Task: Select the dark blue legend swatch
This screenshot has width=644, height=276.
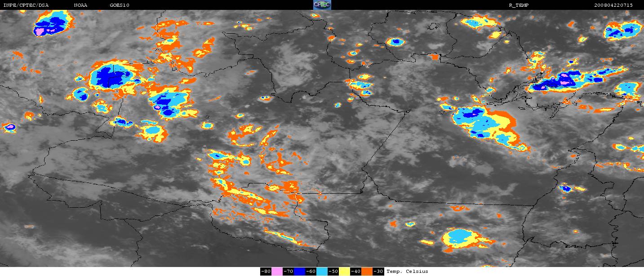Action: pos(299,272)
